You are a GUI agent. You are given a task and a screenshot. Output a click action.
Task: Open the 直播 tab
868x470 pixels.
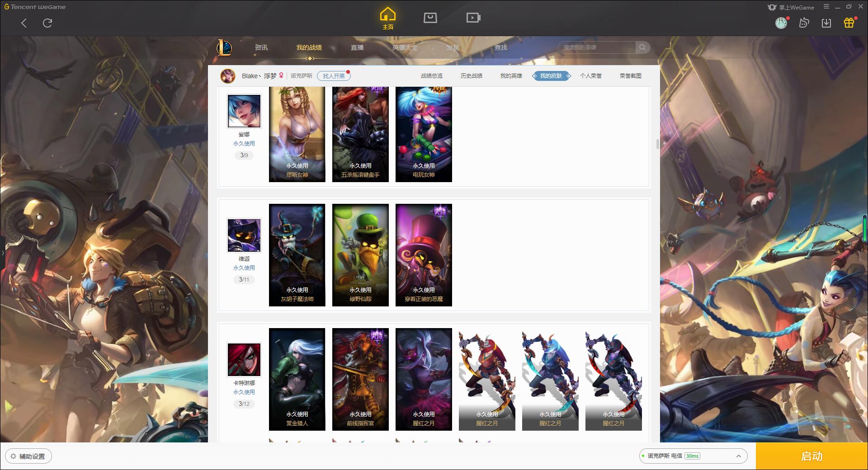click(357, 47)
